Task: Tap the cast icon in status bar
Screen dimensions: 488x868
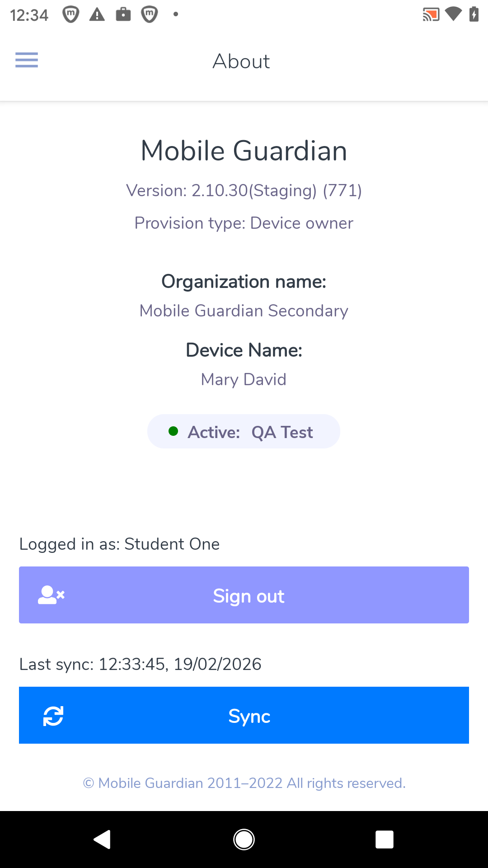Action: (x=431, y=14)
